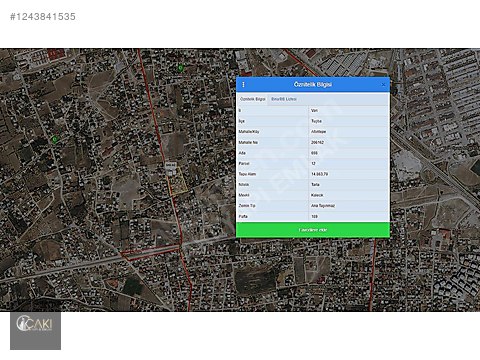Viewport: 480px width, 360px height.
Task: Open the three-dot menu in Öznitelik Bilgisi header
Action: [243, 85]
